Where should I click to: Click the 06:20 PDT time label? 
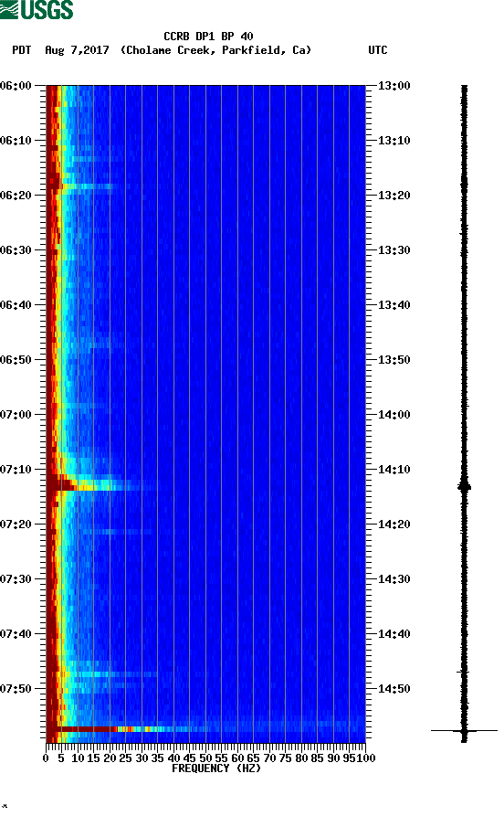pyautogui.click(x=16, y=196)
